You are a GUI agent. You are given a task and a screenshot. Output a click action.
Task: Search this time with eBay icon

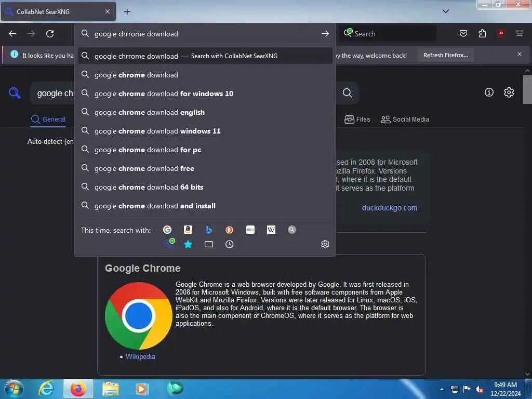point(250,230)
